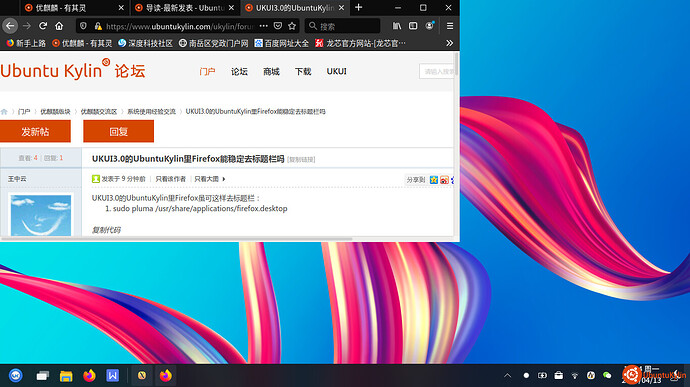Reload the current page
Viewport: 690px width, 387px height.
(43, 26)
